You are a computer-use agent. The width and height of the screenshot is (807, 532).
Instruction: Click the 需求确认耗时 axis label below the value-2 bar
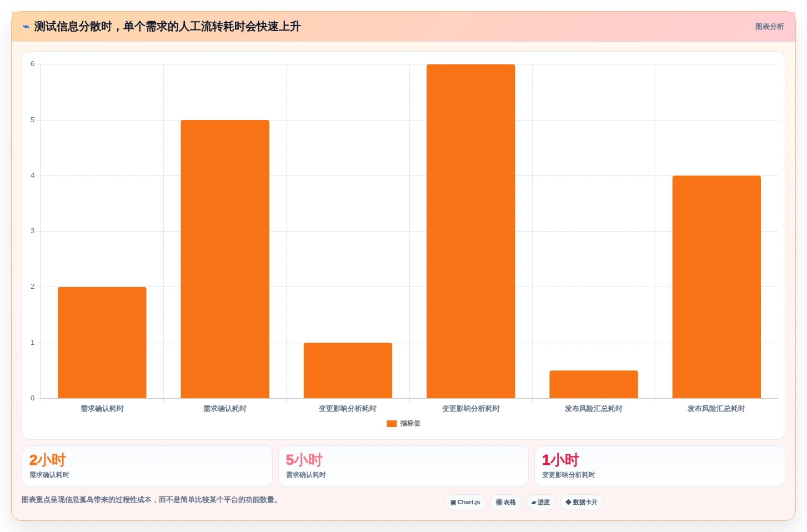coord(102,409)
